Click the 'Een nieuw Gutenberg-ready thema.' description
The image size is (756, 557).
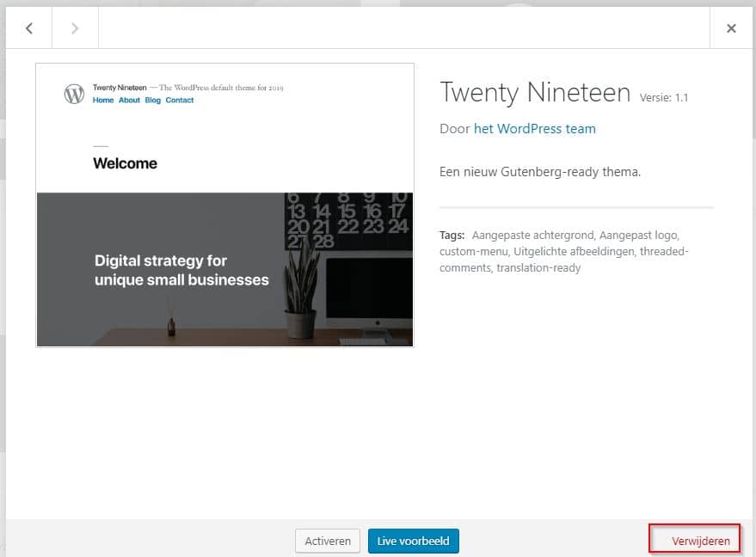[x=540, y=172]
